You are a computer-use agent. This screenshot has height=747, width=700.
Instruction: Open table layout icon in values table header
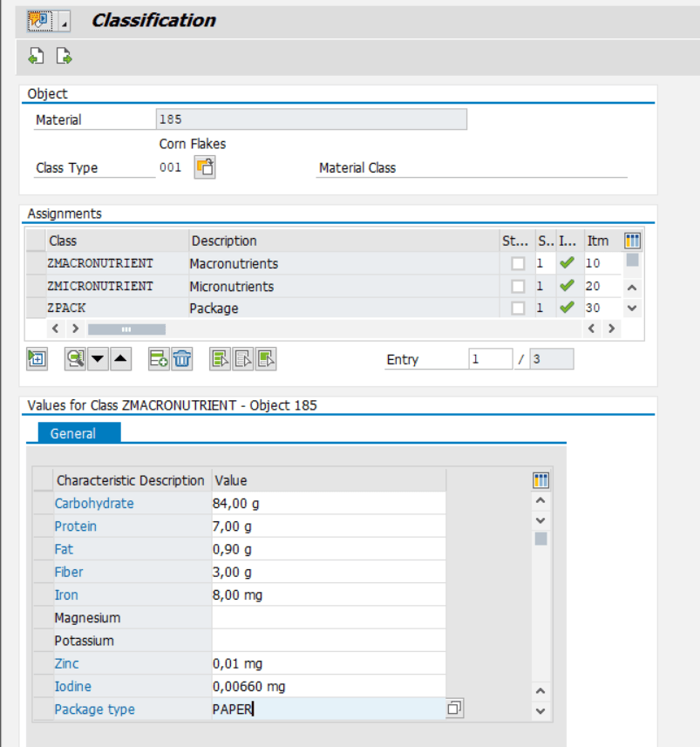[x=540, y=479]
